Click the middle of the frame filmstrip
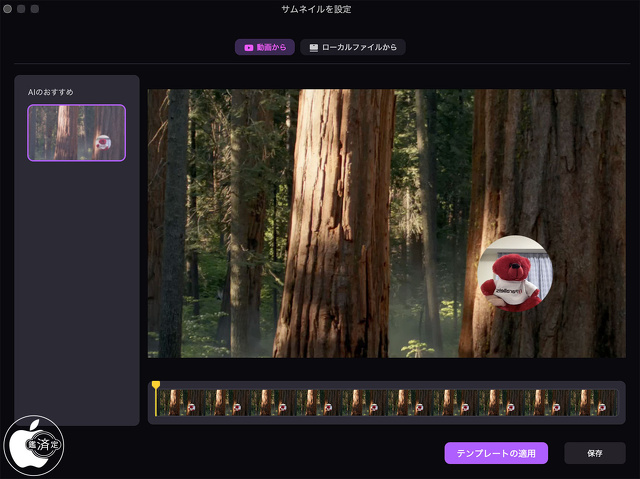The image size is (640, 479). 387,402
